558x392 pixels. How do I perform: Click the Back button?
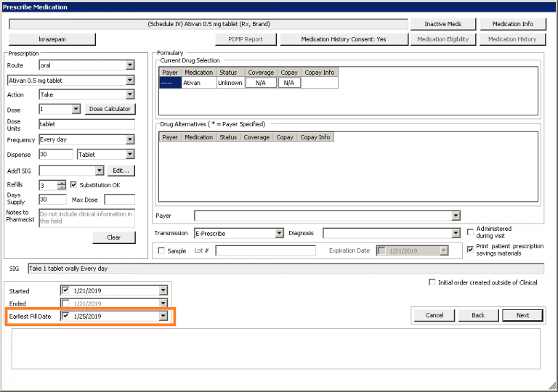478,315
